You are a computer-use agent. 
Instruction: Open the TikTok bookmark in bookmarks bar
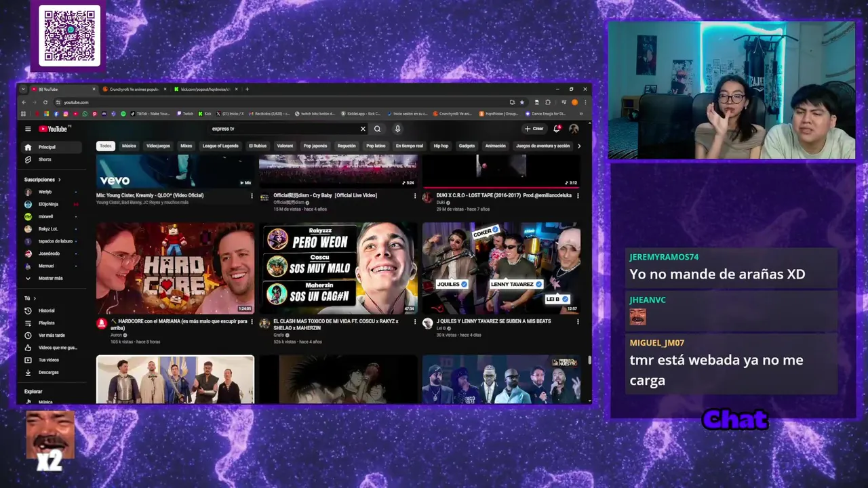150,114
